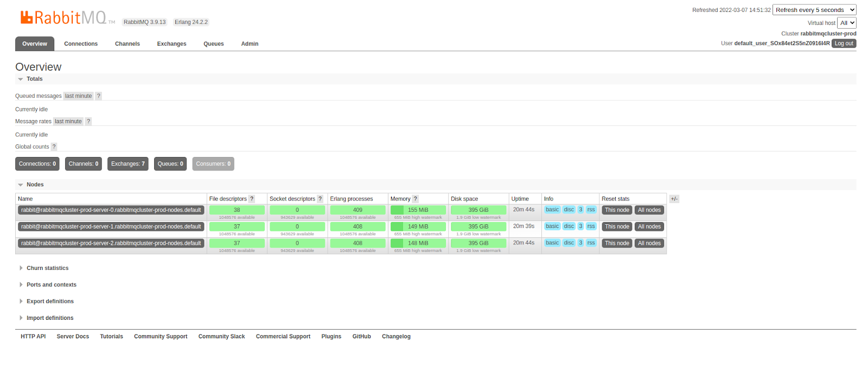Open the refresh interval dropdown
This screenshot has height=366, width=868.
coord(814,10)
